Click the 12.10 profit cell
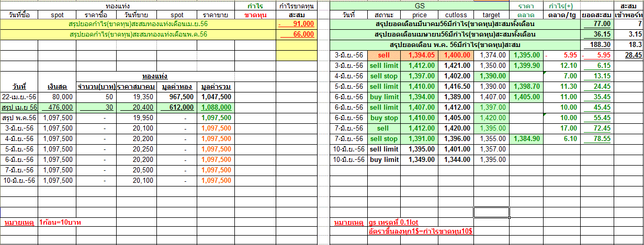Viewport: 644px width, 245px height. click(562, 66)
